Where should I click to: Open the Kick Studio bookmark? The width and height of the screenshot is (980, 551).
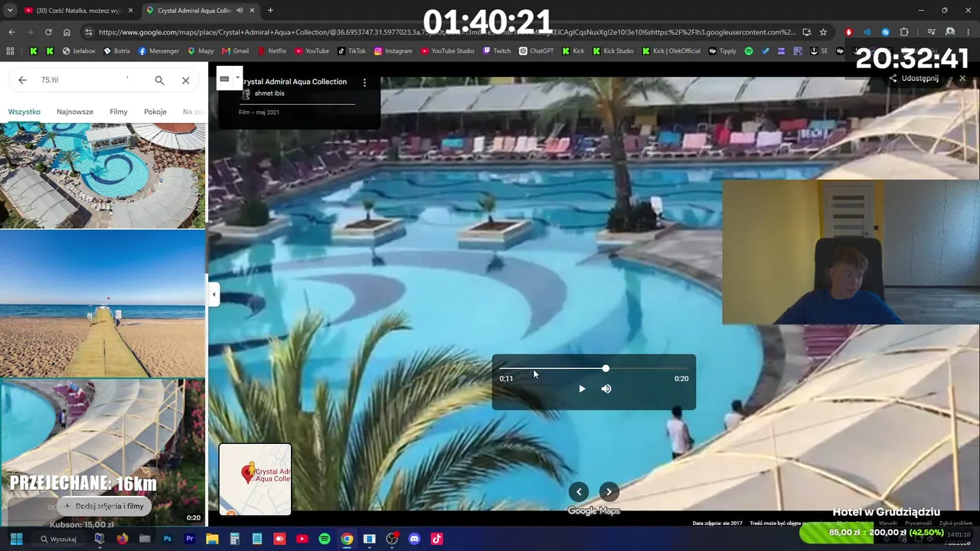click(613, 51)
